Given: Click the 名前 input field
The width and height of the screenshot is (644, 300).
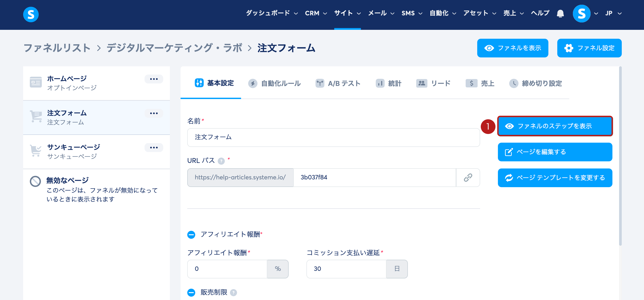Looking at the screenshot, I should [333, 137].
